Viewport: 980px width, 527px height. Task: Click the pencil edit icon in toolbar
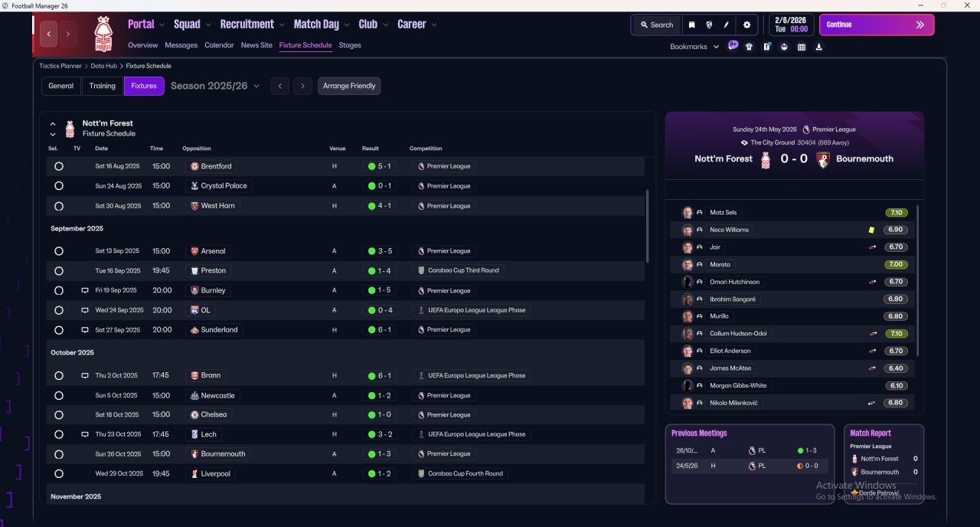coord(727,25)
